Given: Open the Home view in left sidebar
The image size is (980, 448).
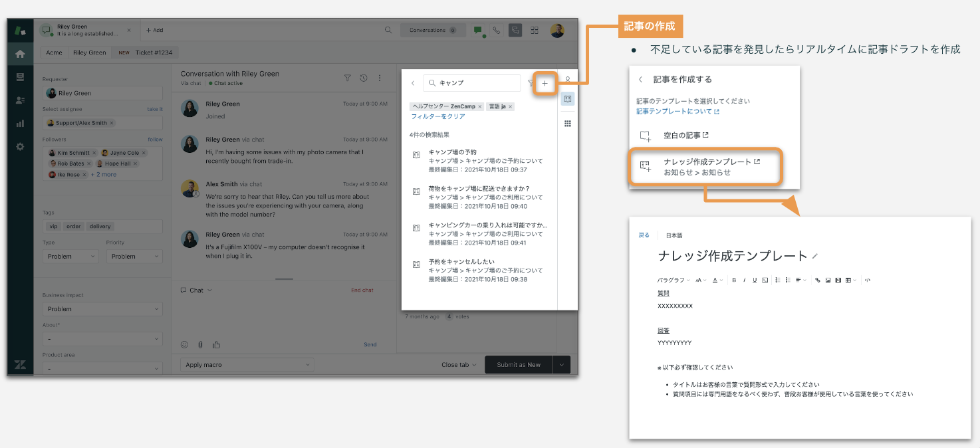Looking at the screenshot, I should [x=20, y=54].
